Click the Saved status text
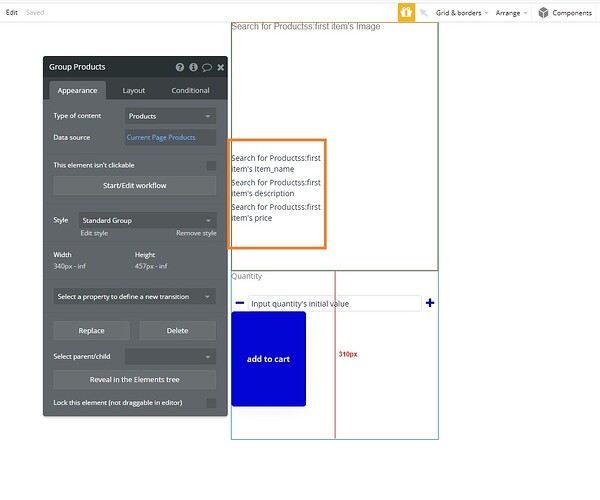Viewport: 600px width, 500px height. [x=35, y=13]
